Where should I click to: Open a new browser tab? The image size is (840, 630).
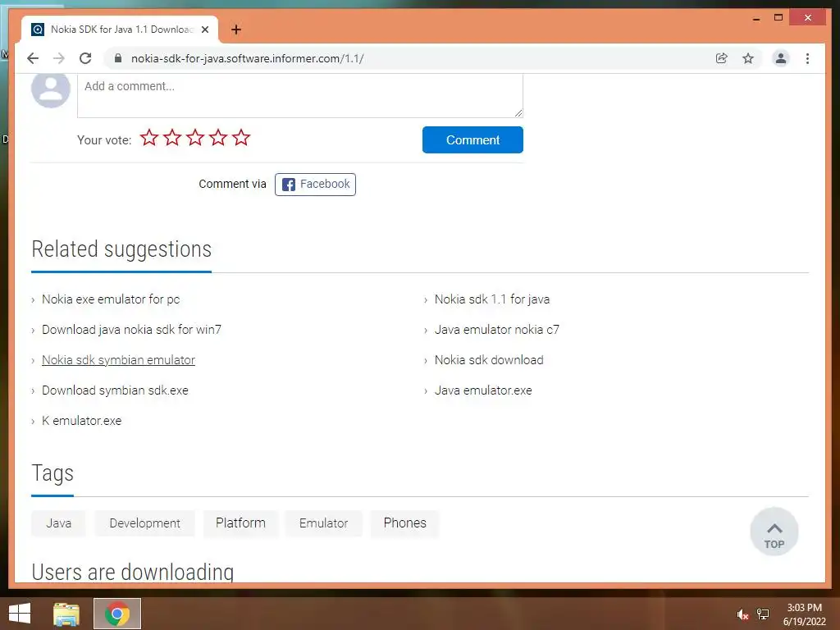click(236, 30)
